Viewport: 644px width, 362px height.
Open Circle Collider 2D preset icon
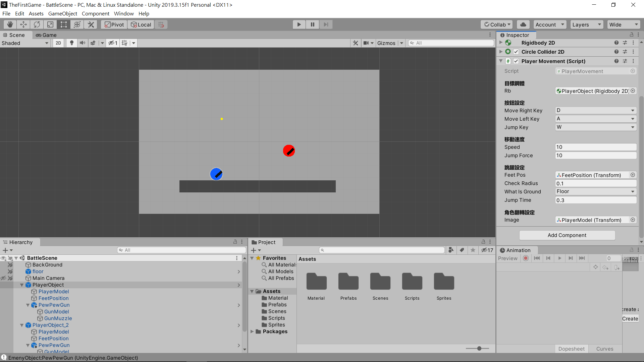pos(625,52)
